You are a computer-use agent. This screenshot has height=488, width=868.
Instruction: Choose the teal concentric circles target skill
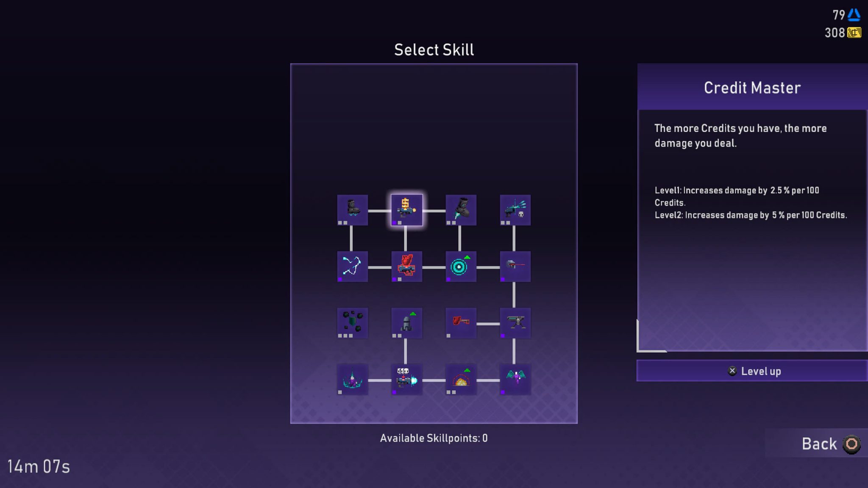[x=460, y=266]
